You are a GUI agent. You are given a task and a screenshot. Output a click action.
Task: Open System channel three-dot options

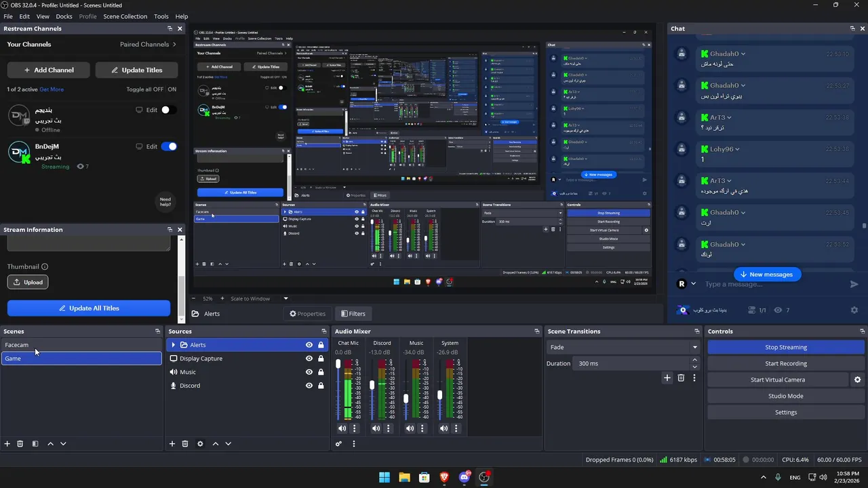pos(456,428)
